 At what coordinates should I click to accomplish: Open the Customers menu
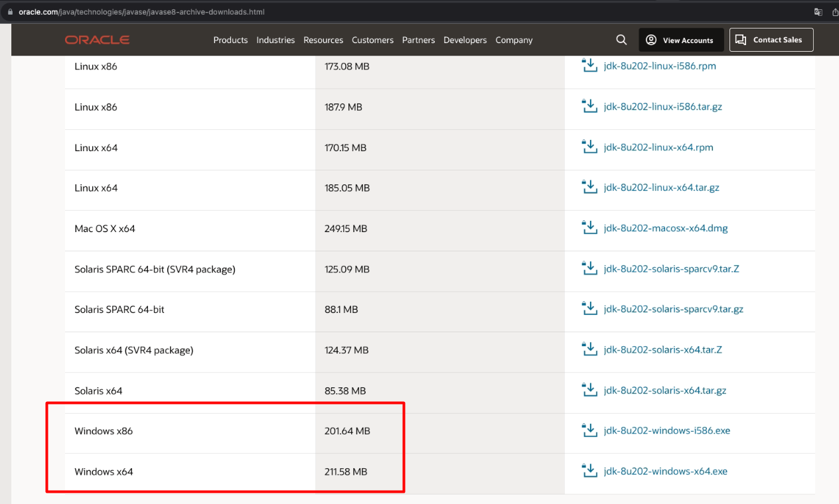tap(372, 40)
